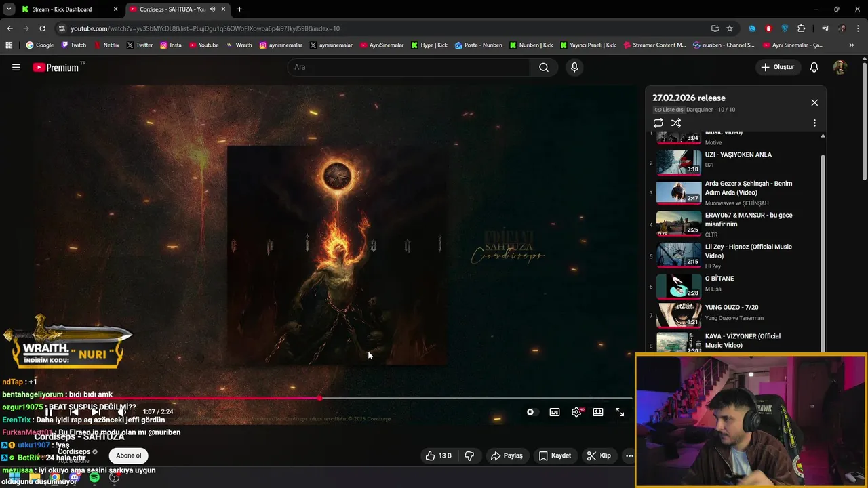Open the YouTube guide hamburger menu
The width and height of the screenshot is (868, 488).
click(x=16, y=67)
